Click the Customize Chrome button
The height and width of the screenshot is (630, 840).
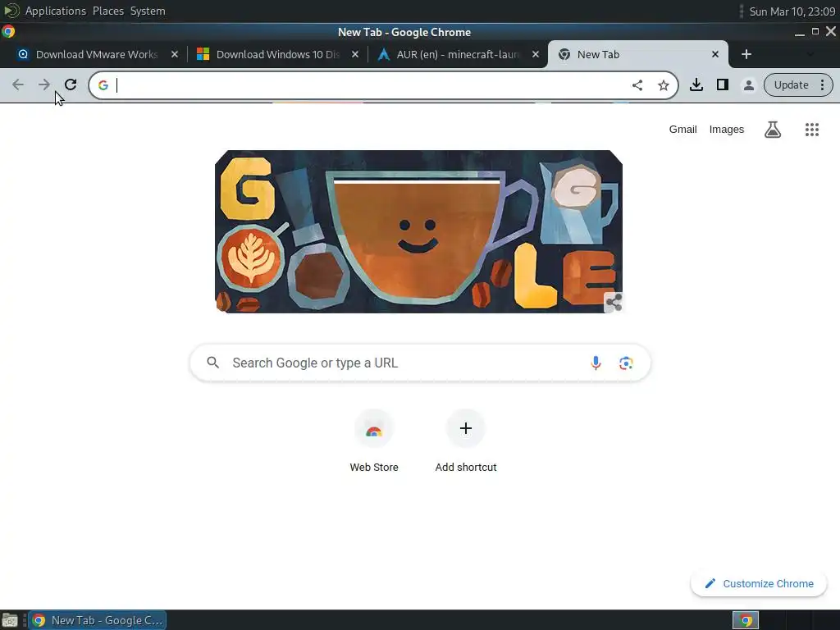(759, 583)
